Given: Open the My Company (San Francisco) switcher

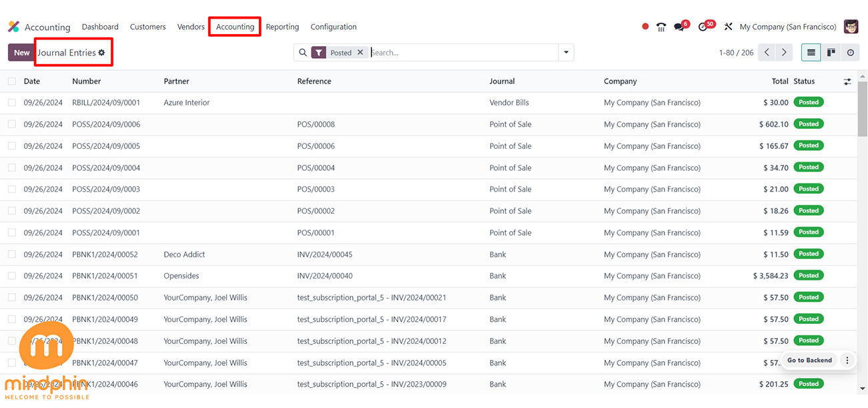Looking at the screenshot, I should pyautogui.click(x=787, y=27).
